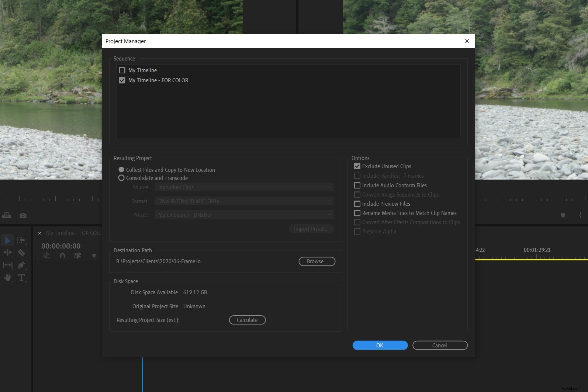The width and height of the screenshot is (588, 392).
Task: Toggle Preserve Alpha checkbox
Action: tap(357, 232)
